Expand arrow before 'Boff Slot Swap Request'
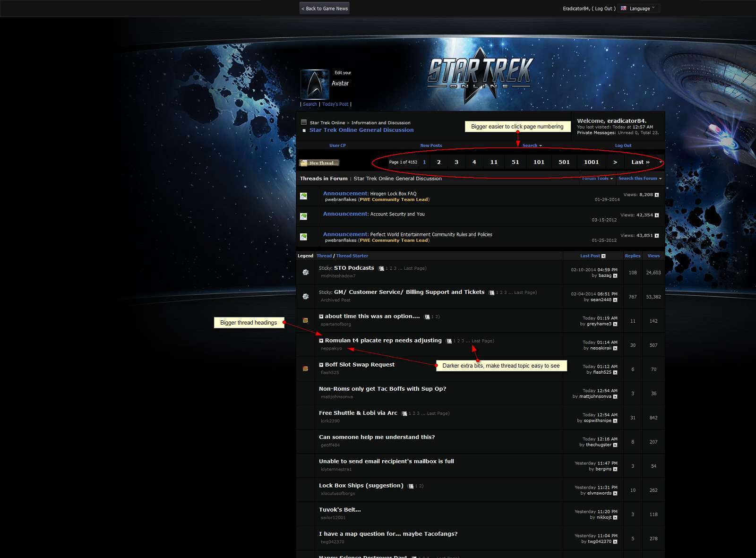 (x=321, y=365)
